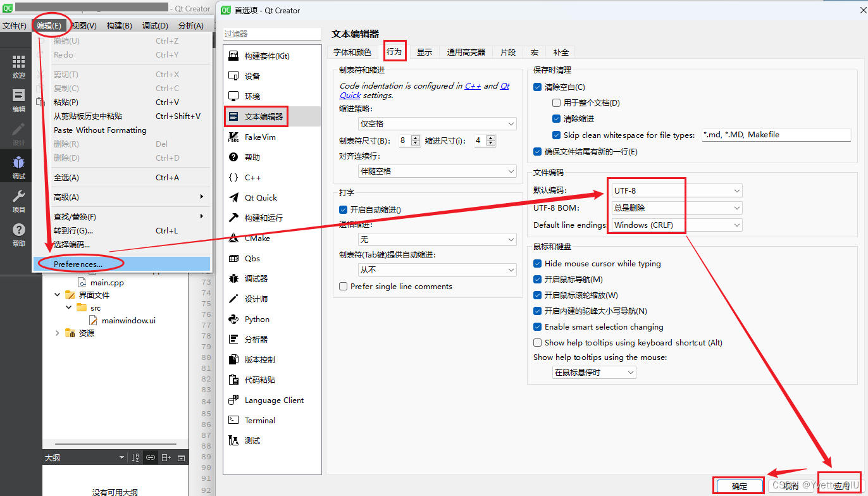
Task: Open 退格缩进 dropdown showing 无
Action: coord(437,239)
